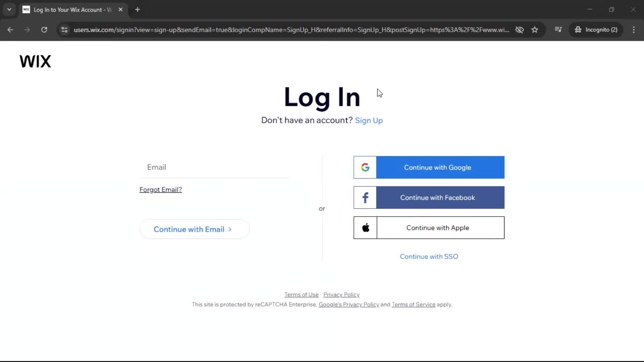Open the media control icon
The width and height of the screenshot is (644, 362).
pyautogui.click(x=558, y=30)
